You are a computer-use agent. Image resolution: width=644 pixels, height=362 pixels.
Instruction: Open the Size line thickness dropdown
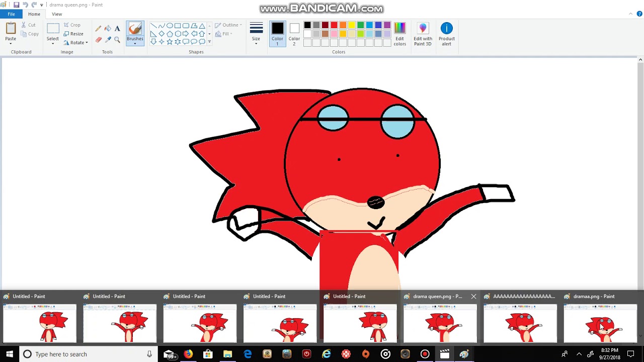click(256, 34)
